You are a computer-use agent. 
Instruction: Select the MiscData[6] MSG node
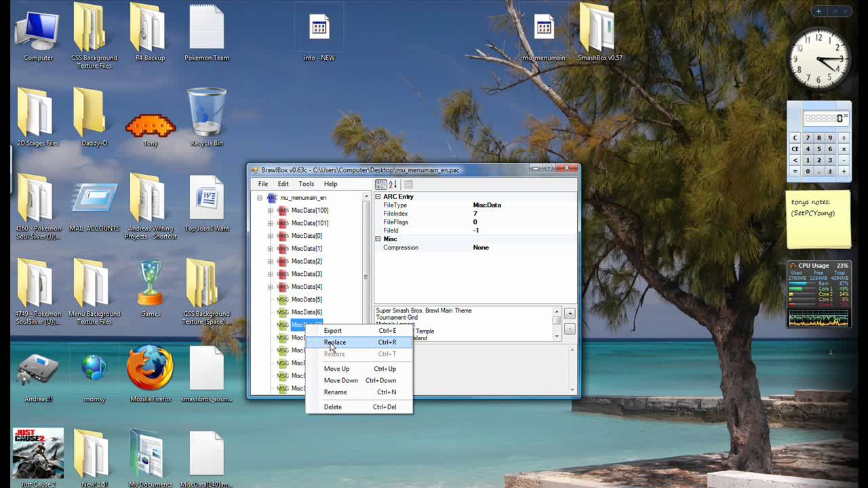click(x=307, y=312)
